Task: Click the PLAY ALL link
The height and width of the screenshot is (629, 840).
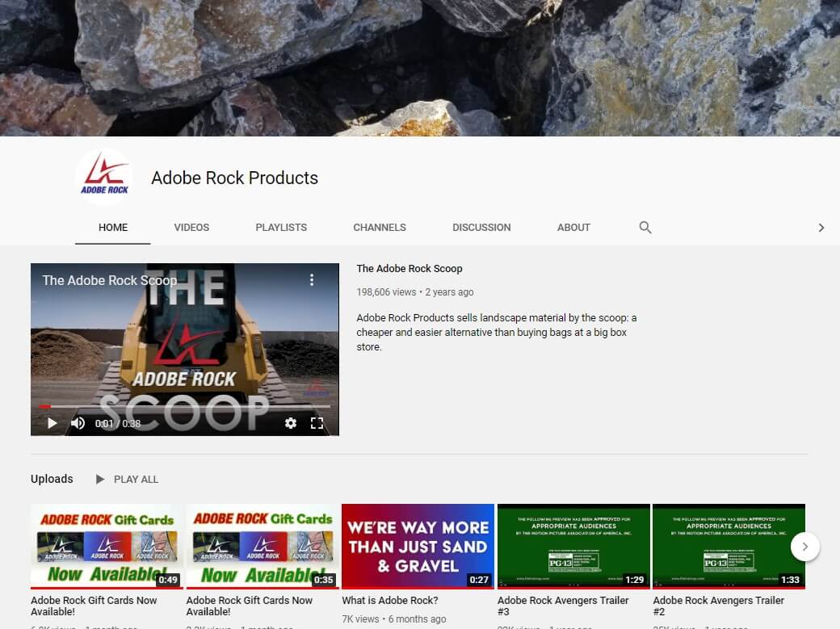Action: coord(136,479)
